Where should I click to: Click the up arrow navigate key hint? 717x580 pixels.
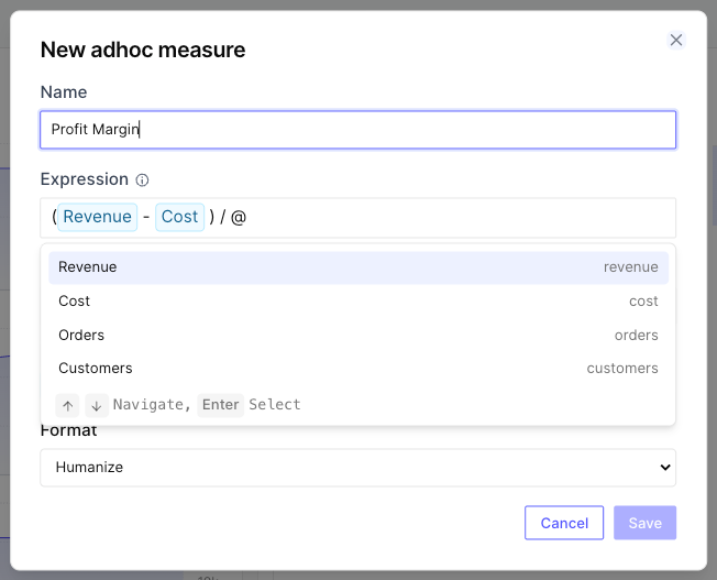pyautogui.click(x=68, y=405)
